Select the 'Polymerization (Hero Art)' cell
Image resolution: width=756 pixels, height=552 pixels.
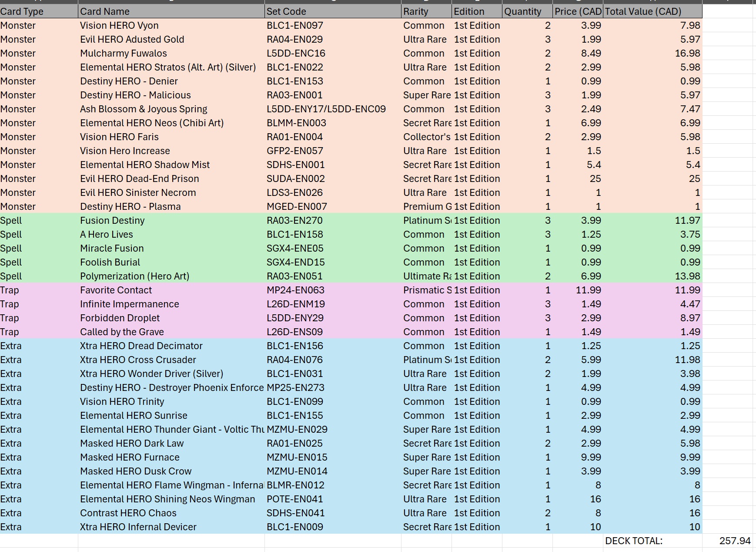171,276
